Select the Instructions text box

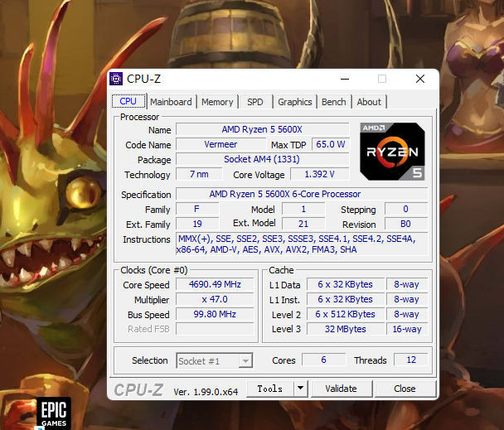[302, 244]
